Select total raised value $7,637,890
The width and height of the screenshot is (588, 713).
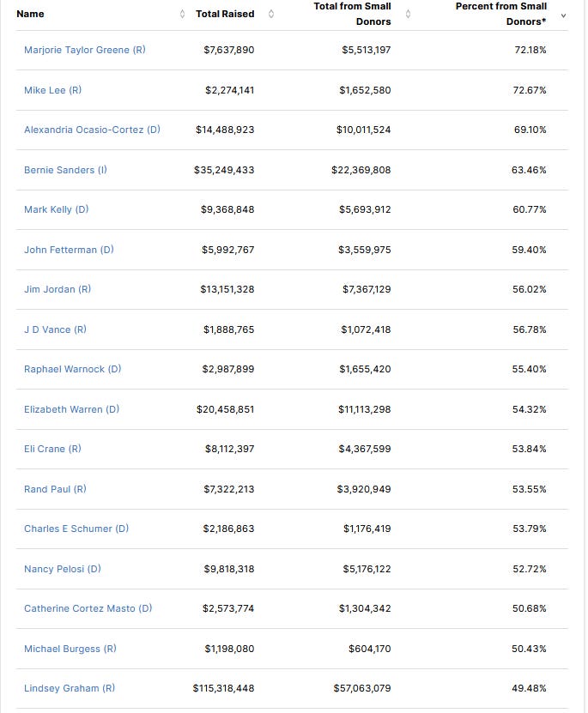[x=228, y=50]
